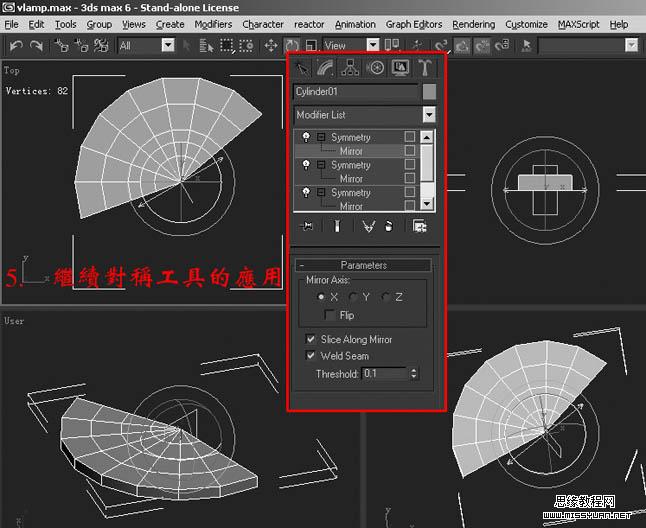The width and height of the screenshot is (646, 528).
Task: Activate the Bind to Space Warp tool
Action: (101, 45)
